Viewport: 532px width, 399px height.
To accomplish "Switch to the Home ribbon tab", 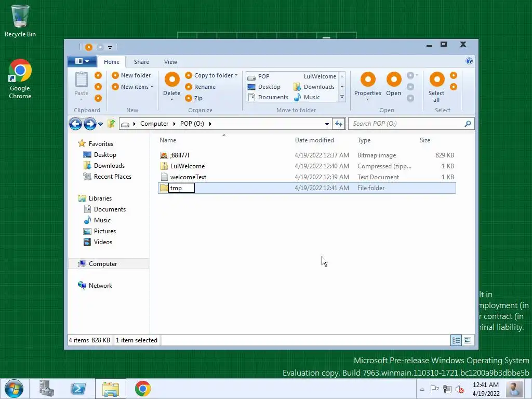I will click(x=112, y=62).
